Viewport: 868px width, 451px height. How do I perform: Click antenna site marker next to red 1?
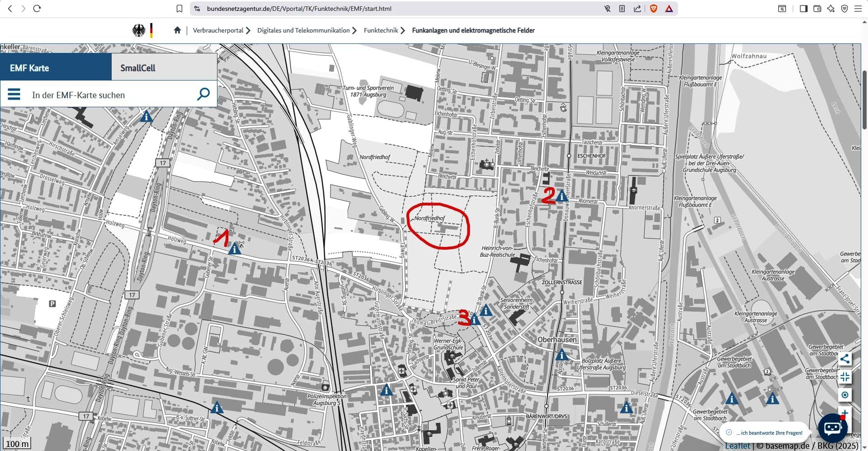[x=234, y=249]
